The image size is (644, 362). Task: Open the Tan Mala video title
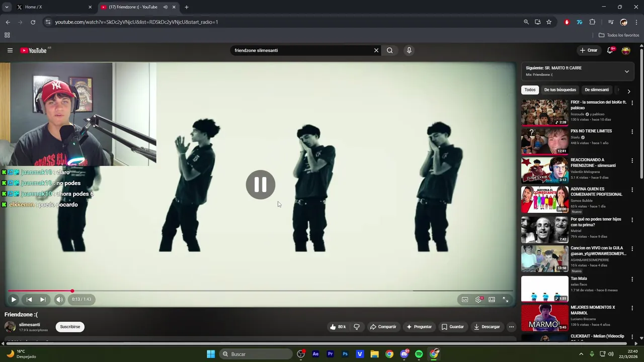(579, 279)
